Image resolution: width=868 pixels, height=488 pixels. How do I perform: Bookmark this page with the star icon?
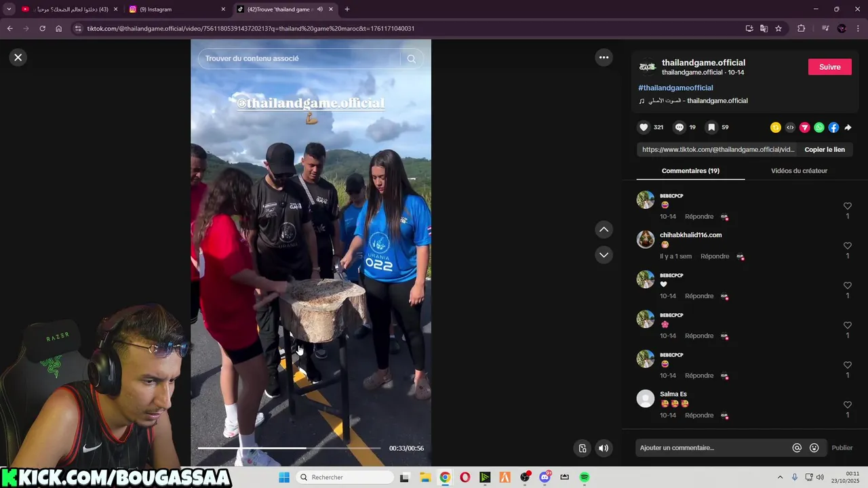778,28
